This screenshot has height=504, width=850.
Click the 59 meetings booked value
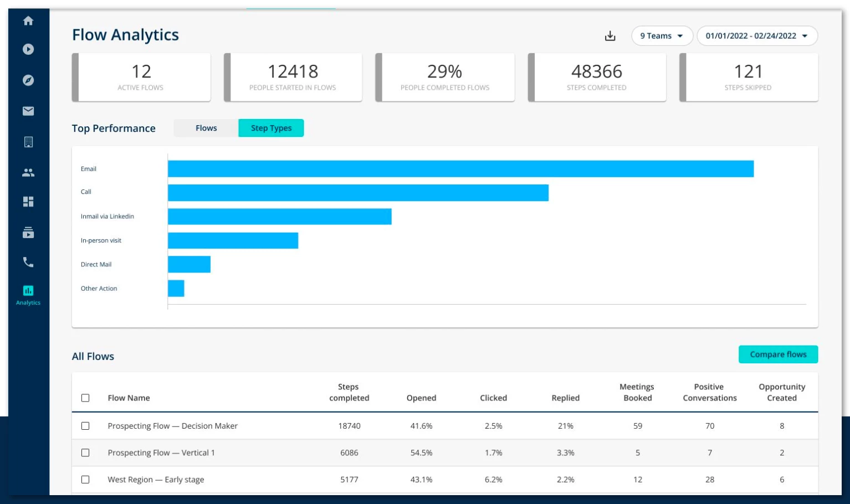tap(638, 426)
